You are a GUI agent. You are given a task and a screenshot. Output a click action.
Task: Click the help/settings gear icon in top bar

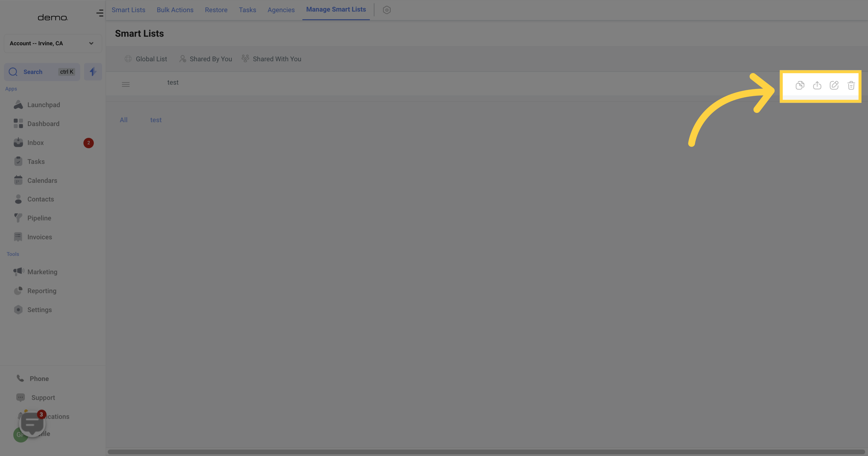pyautogui.click(x=387, y=10)
